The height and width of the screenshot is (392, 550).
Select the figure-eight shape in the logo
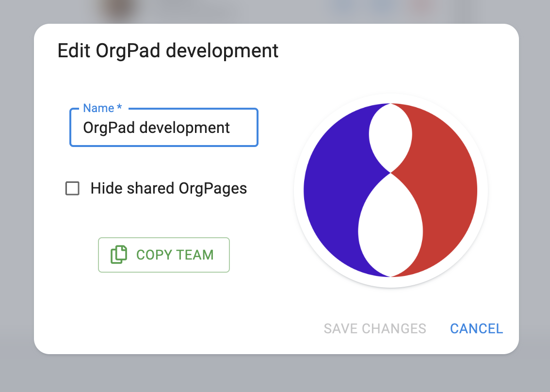coord(389,223)
